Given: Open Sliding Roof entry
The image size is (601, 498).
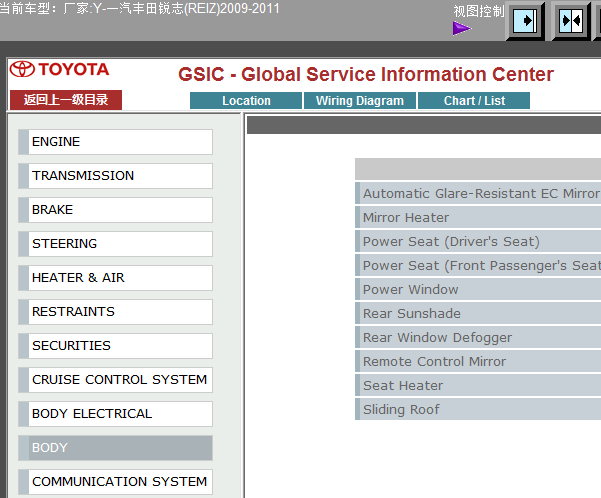Looking at the screenshot, I should click(478, 409).
